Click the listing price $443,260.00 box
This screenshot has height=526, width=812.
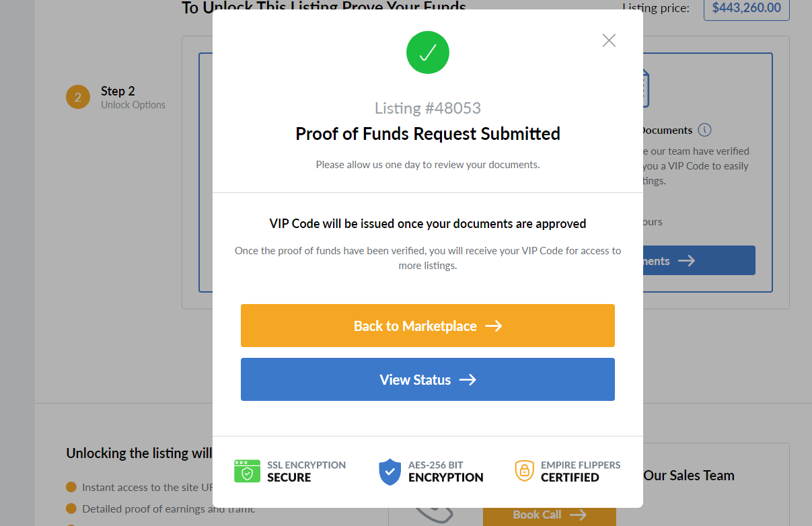coord(747,8)
